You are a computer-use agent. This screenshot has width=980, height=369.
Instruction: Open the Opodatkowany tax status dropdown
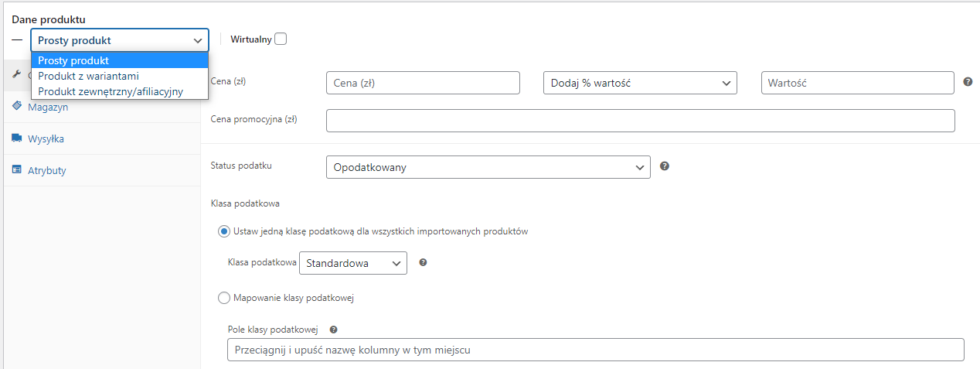point(488,167)
